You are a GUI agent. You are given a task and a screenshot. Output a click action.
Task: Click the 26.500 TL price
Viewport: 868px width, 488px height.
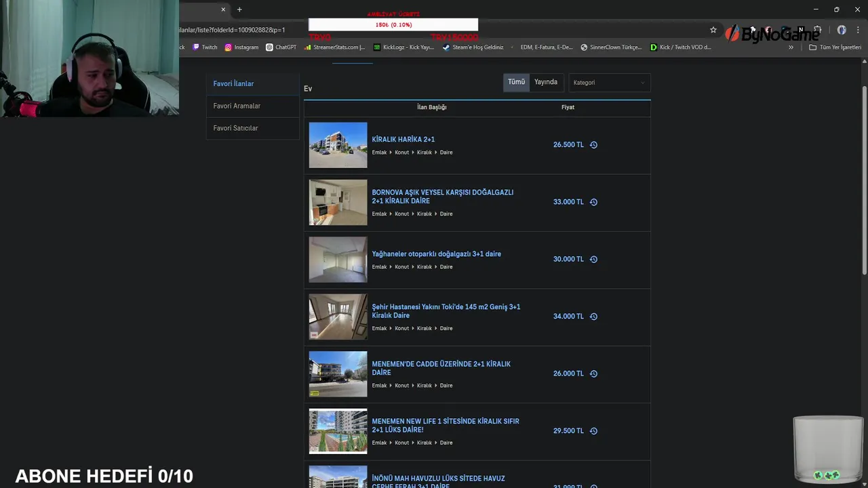point(568,145)
